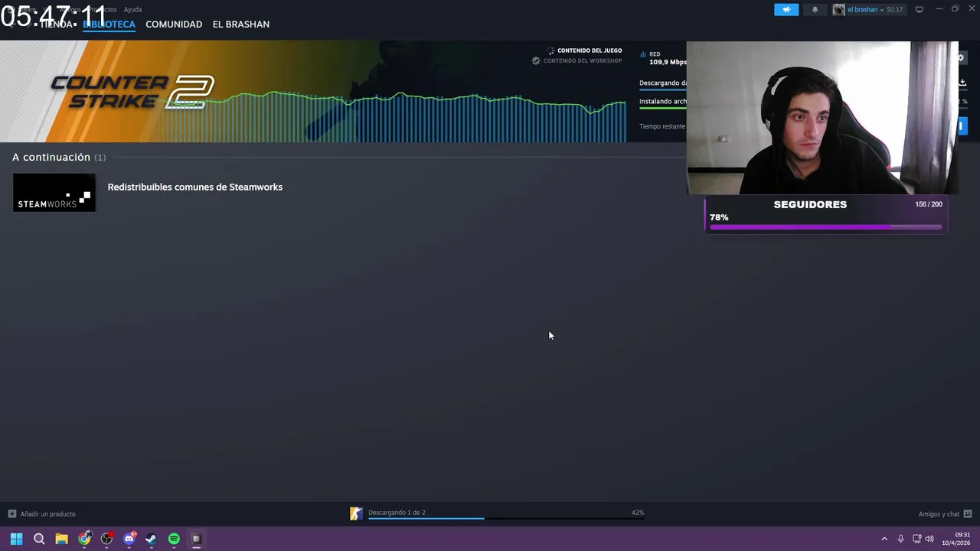Open the Windows Start menu
Image resolution: width=980 pixels, height=551 pixels.
pos(16,539)
